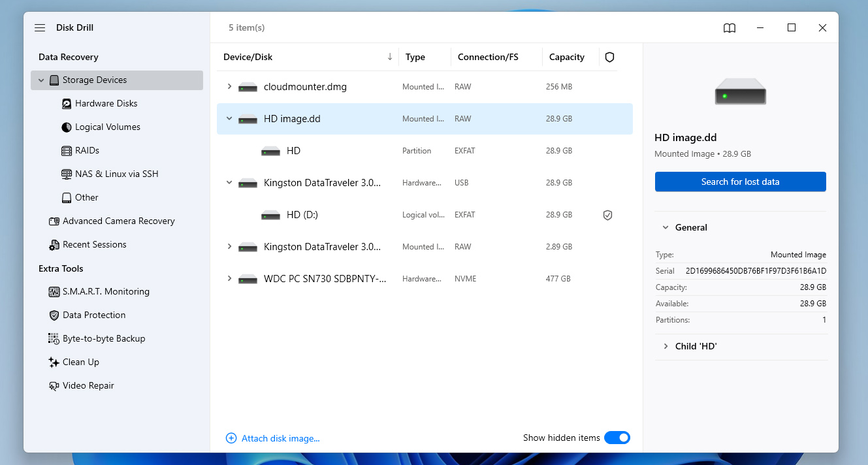Click the Data Protection shield icon
The height and width of the screenshot is (465, 868).
[x=54, y=315]
